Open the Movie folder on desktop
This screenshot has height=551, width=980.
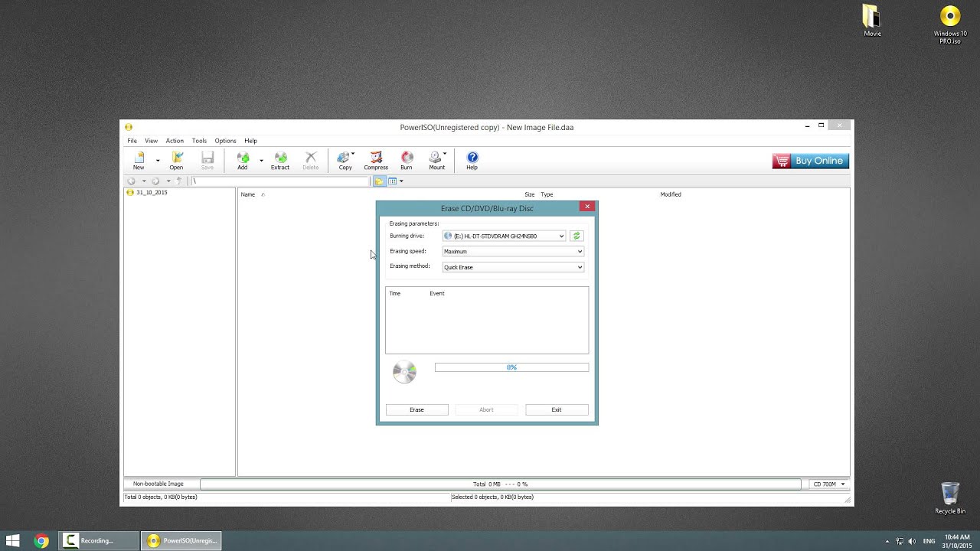tap(872, 21)
